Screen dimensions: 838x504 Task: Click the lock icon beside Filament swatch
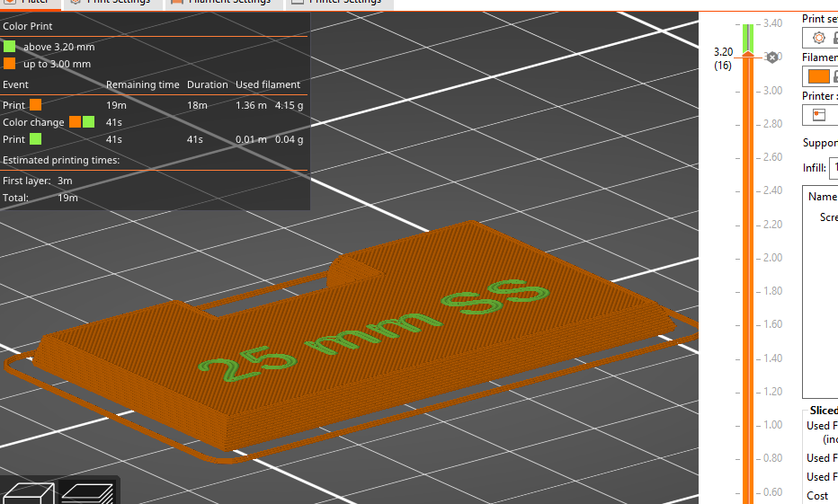point(835,76)
